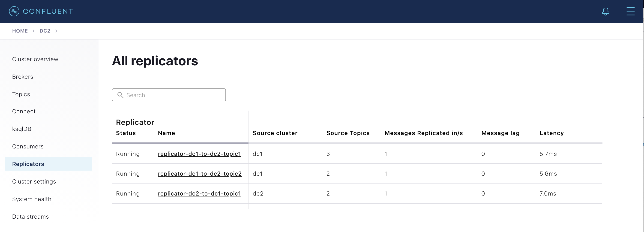Open replicator-dc1-to-dc2-topic2 link
The width and height of the screenshot is (644, 232).
(200, 174)
